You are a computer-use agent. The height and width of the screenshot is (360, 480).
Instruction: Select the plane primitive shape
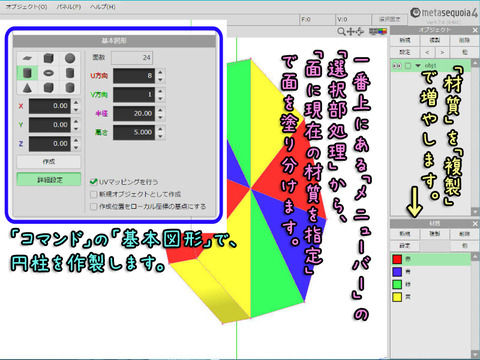[x=27, y=58]
